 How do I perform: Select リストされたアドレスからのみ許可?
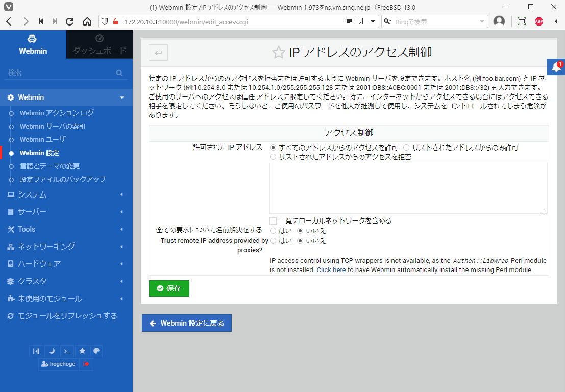pos(406,148)
